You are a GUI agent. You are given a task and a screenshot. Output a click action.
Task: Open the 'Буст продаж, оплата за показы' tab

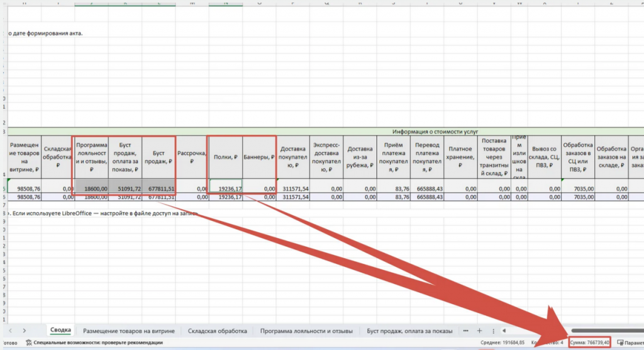[x=409, y=330]
